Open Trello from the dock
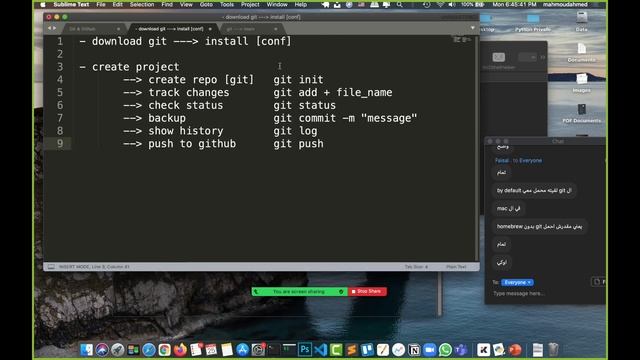640x360 pixels. [367, 350]
